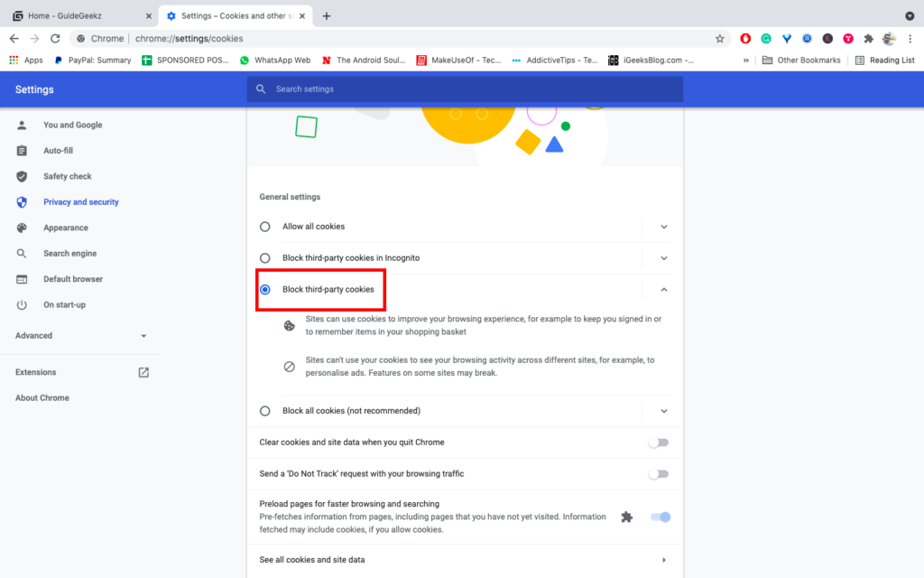Click the extension puzzle icon beside Preload pages

pyautogui.click(x=626, y=517)
